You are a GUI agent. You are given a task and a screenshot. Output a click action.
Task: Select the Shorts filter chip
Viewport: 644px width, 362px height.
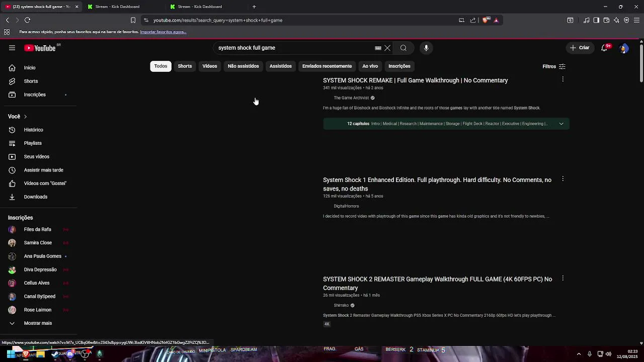point(185,66)
